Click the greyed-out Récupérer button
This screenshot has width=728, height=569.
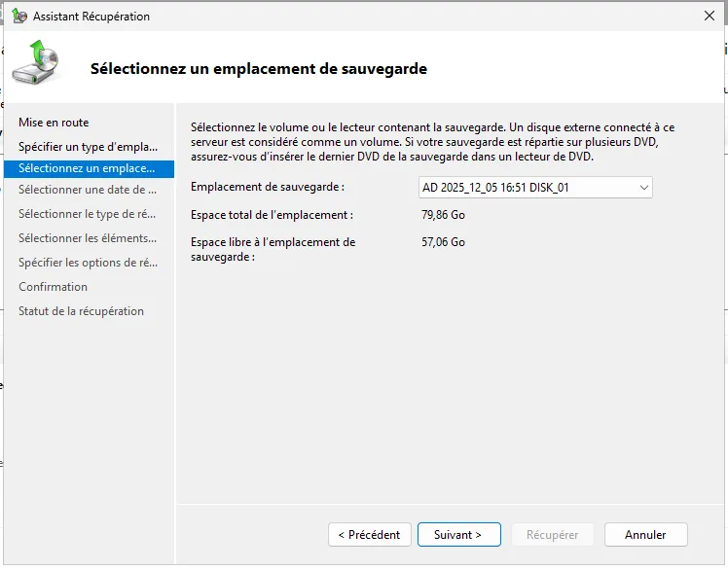coord(552,535)
